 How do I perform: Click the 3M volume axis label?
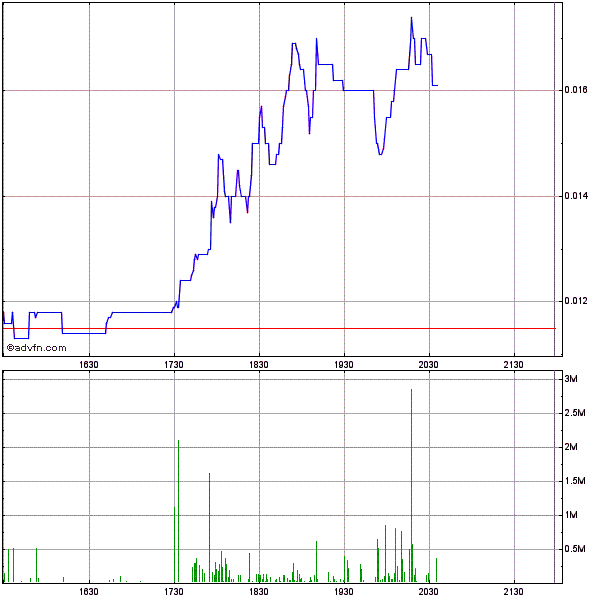[x=571, y=379]
